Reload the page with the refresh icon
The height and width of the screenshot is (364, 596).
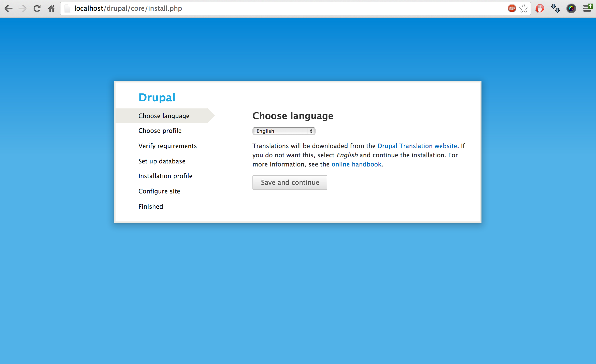[x=37, y=9]
